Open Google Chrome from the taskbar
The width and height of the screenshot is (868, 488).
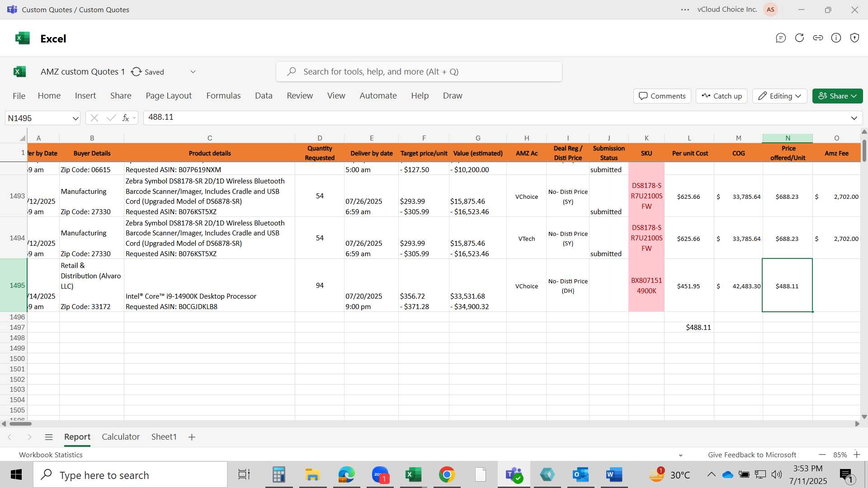447,475
